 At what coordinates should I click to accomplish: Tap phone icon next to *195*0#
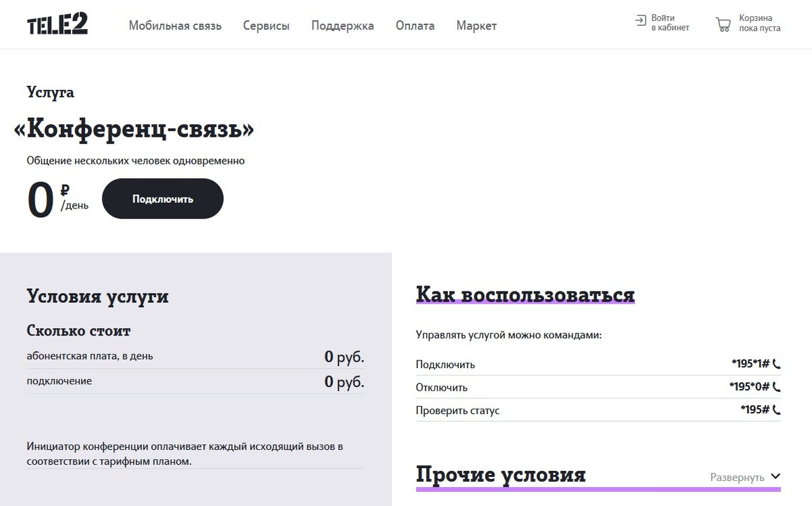776,387
